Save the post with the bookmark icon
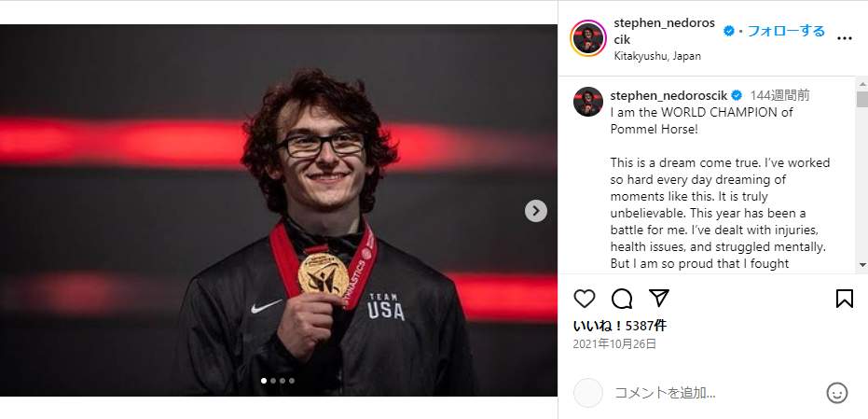The image size is (868, 419). (x=844, y=299)
